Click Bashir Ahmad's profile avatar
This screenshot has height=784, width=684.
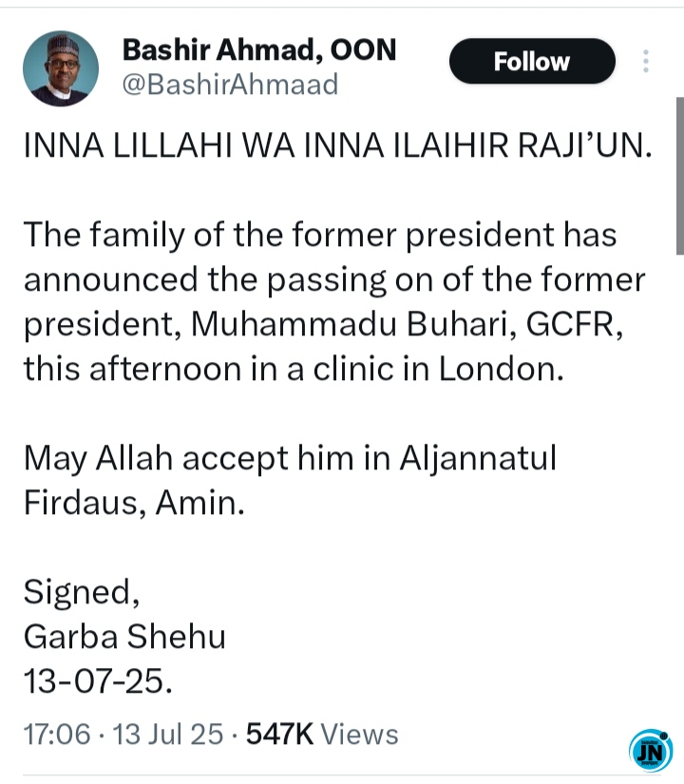click(61, 68)
